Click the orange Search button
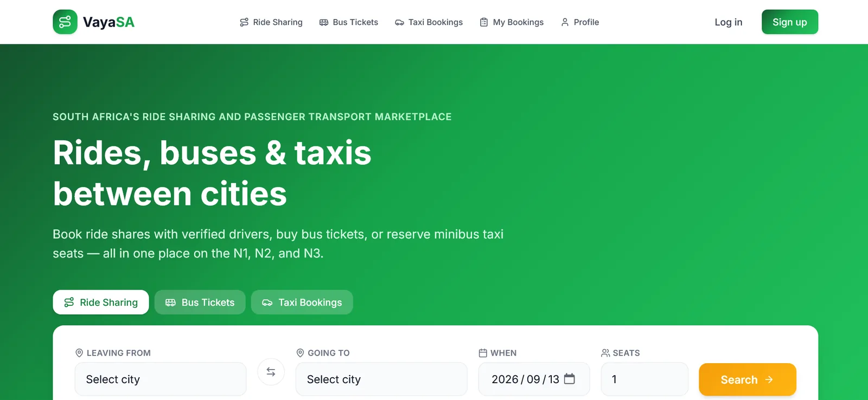 click(748, 379)
